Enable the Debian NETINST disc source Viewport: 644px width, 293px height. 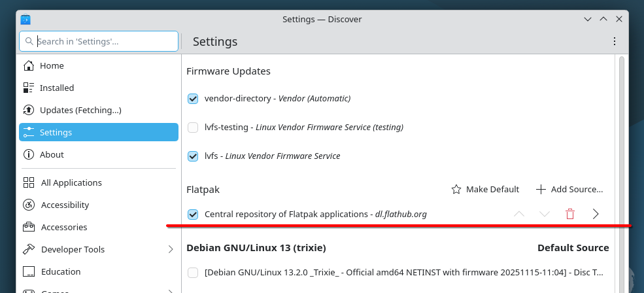[x=193, y=272]
